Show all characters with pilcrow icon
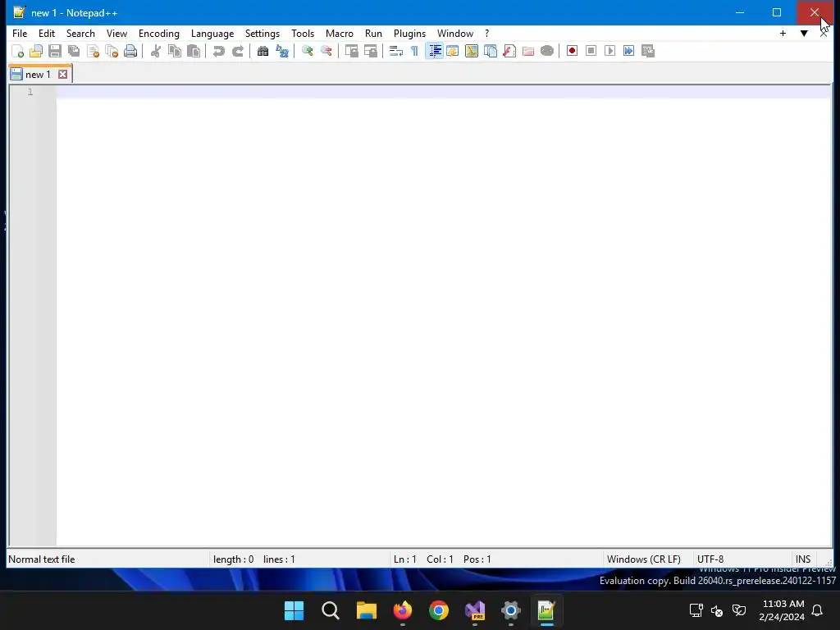 click(x=414, y=51)
